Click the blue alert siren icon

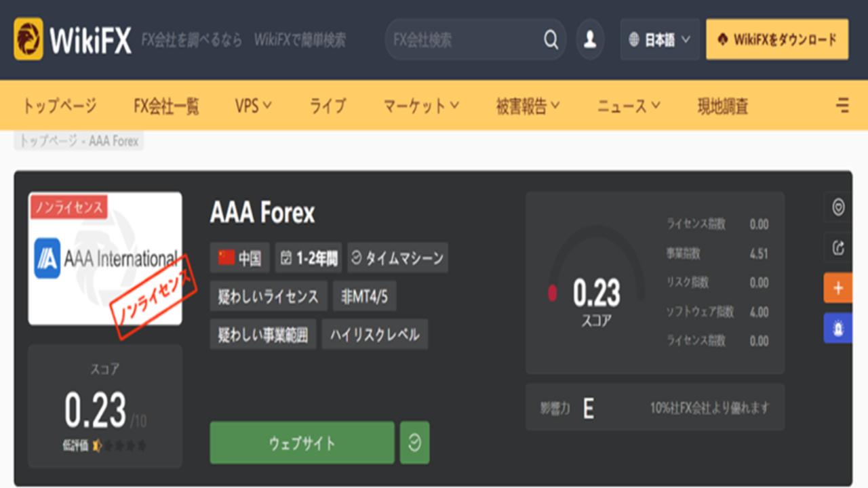tap(838, 328)
